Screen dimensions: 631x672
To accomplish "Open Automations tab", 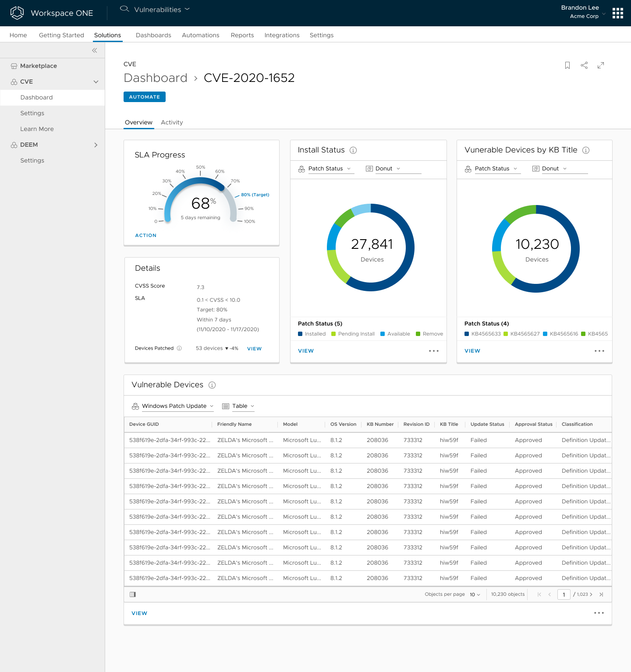I will coord(201,35).
